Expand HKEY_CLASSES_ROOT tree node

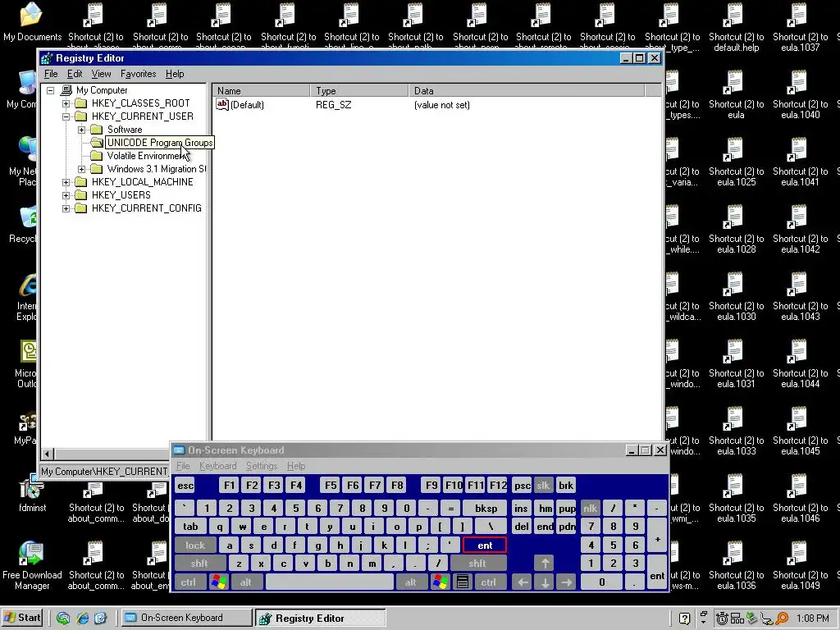(x=66, y=103)
